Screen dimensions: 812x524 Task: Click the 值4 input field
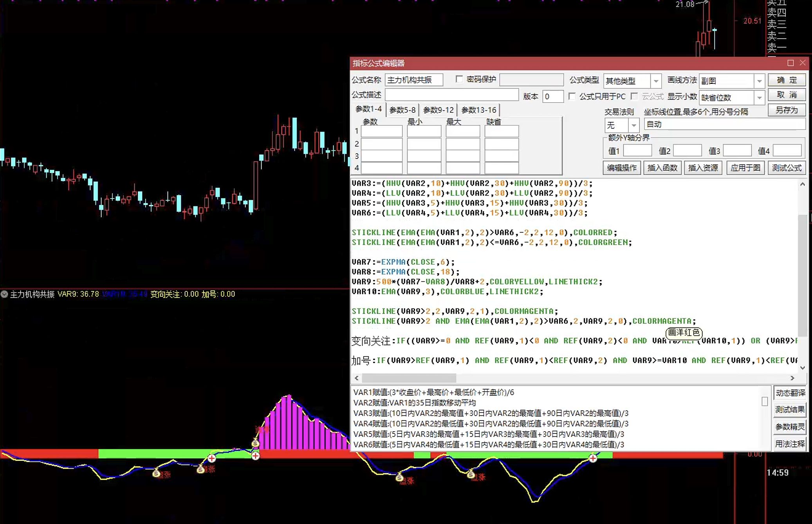tap(787, 150)
